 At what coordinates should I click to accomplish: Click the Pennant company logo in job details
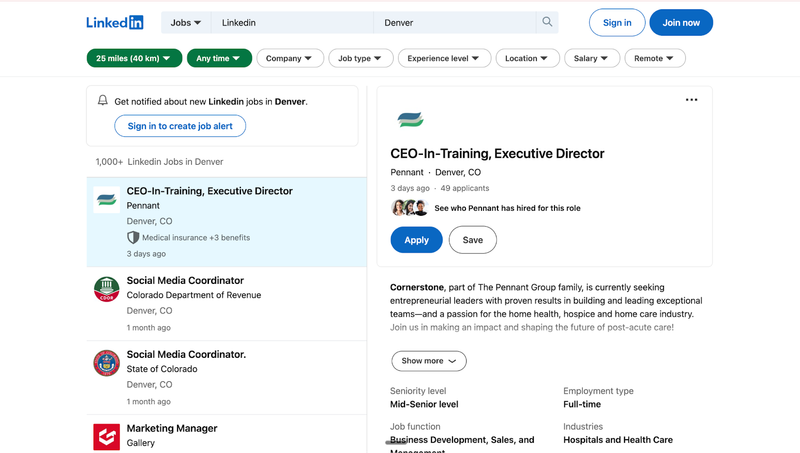(410, 120)
